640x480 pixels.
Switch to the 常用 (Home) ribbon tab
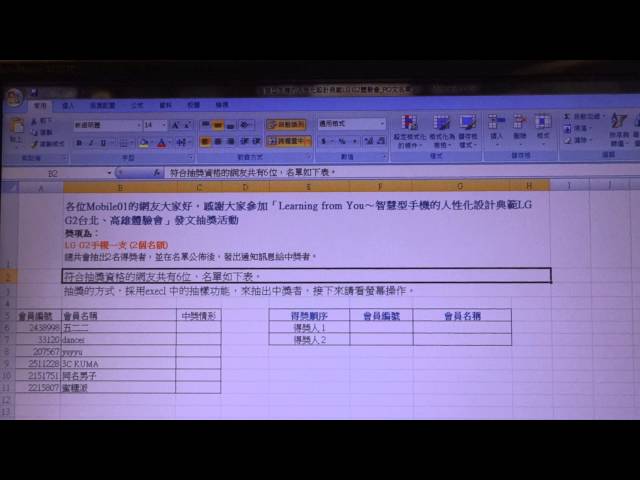pos(40,106)
